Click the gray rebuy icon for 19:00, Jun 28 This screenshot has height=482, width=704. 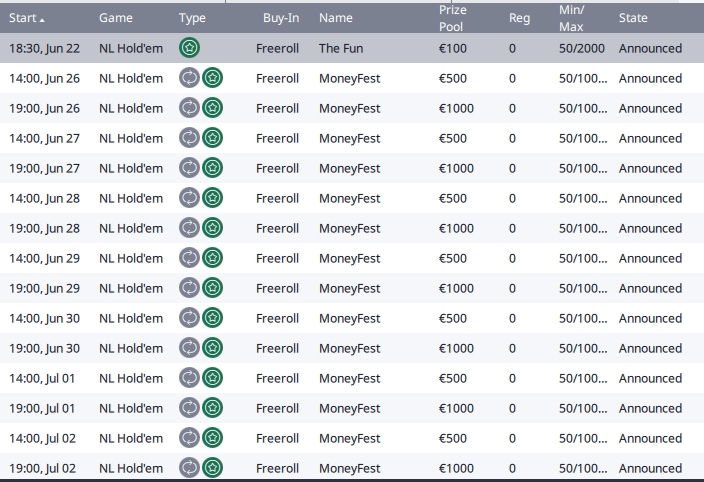click(189, 228)
